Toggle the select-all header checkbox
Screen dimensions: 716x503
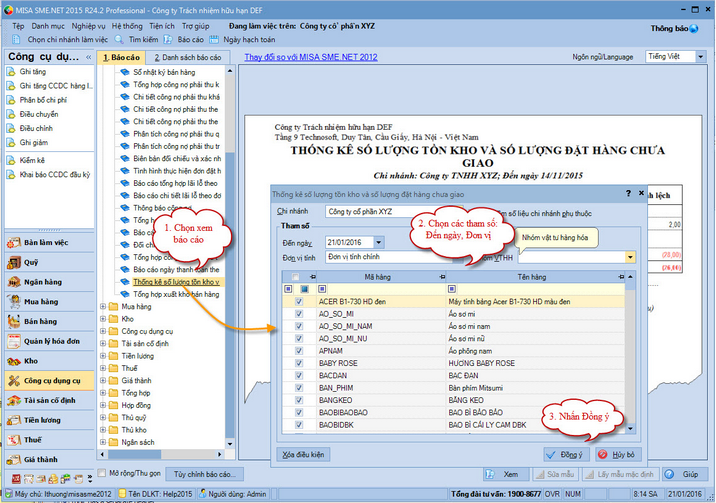[x=296, y=277]
